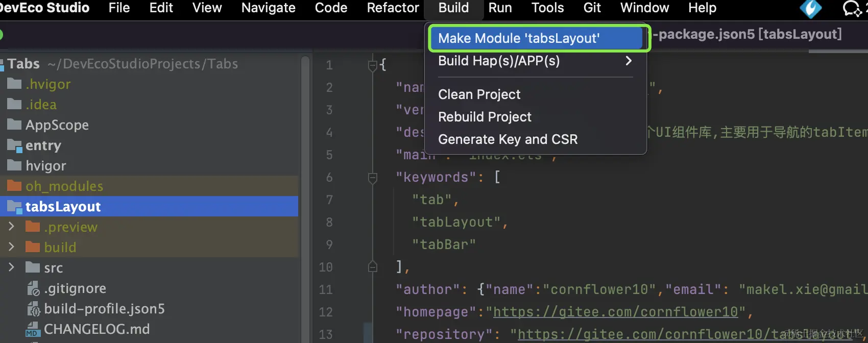Viewport: 868px width, 343px height.
Task: Select the AppScope folder in project tree
Action: coord(57,125)
